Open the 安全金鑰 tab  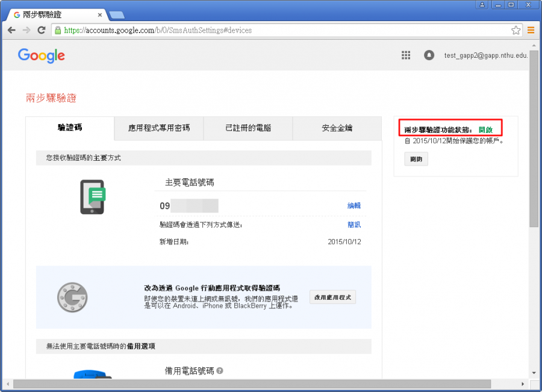pyautogui.click(x=337, y=128)
